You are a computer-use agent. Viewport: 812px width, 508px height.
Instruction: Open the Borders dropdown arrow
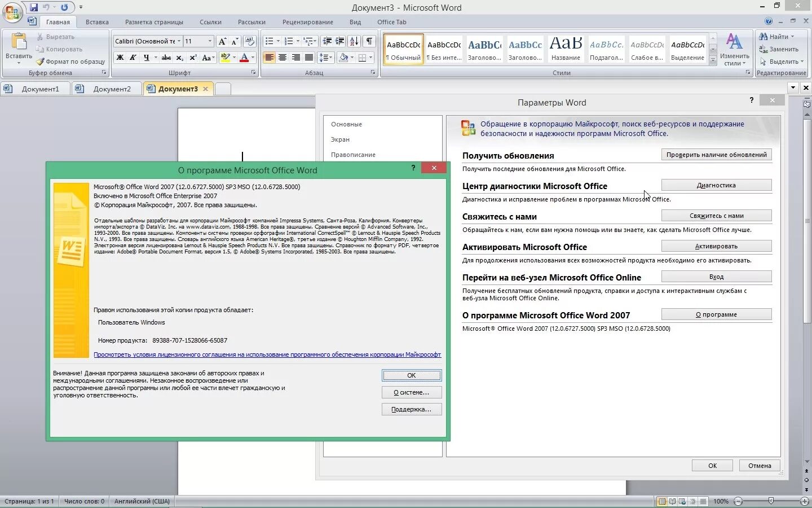(370, 58)
